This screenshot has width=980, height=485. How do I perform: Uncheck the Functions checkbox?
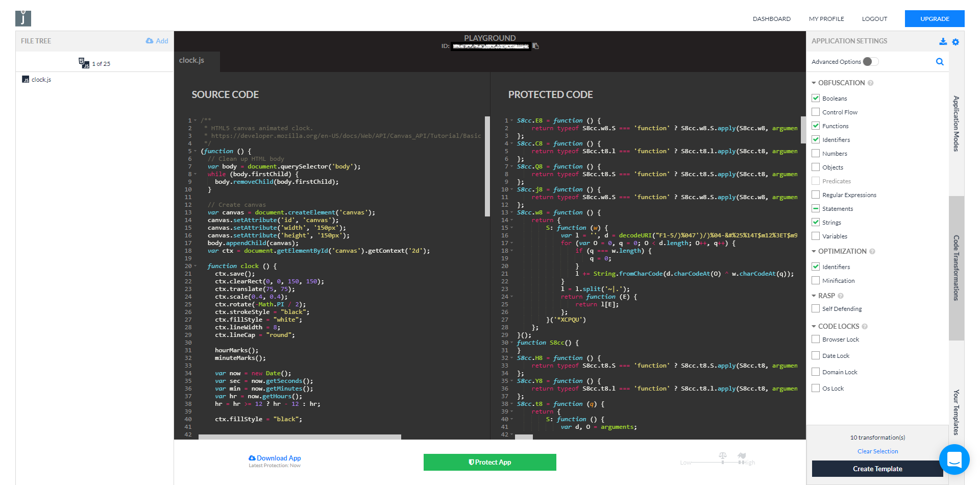click(816, 126)
